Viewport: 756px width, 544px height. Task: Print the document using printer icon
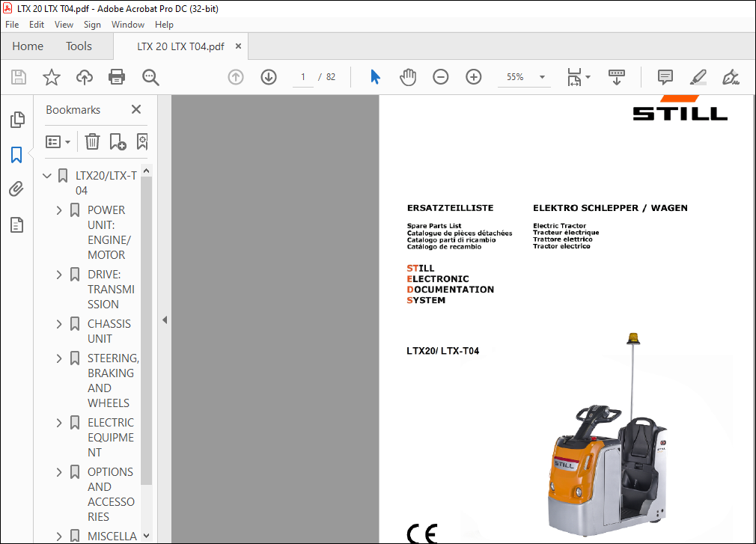tap(117, 77)
